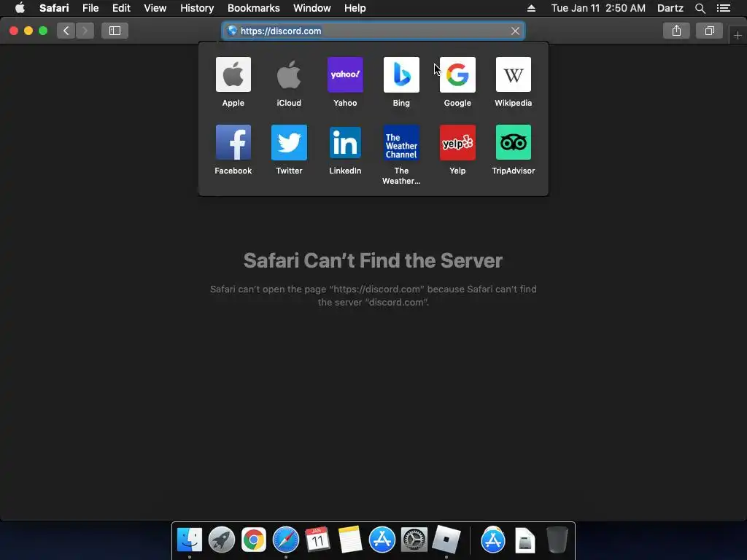747x560 pixels.
Task: Open the Window menu
Action: (x=312, y=8)
